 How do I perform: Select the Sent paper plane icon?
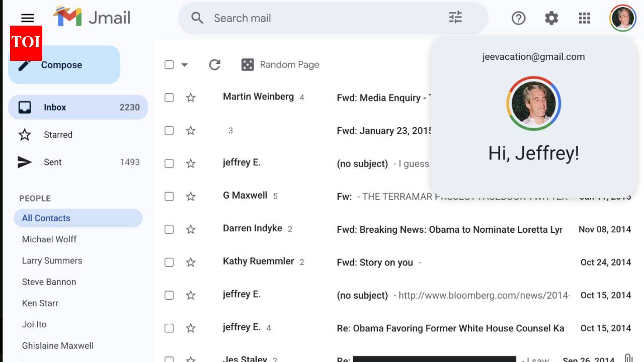click(x=24, y=162)
